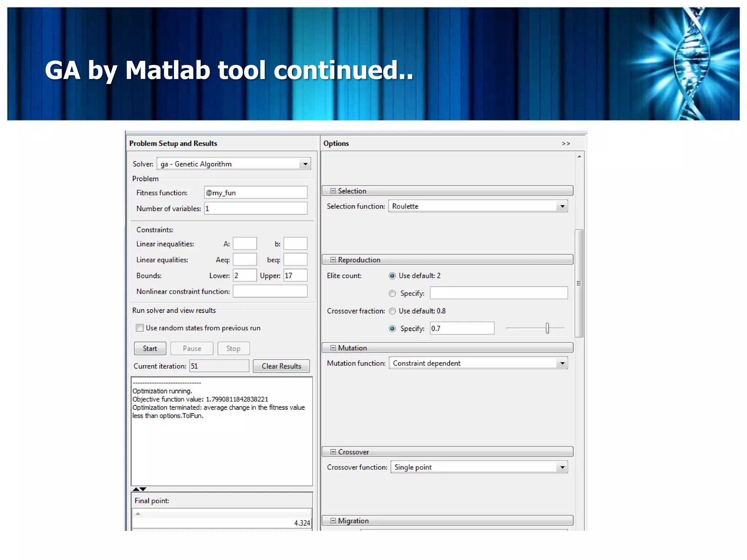Screen dimensions: 747x560
Task: Click the beq input field
Action: (x=295, y=260)
